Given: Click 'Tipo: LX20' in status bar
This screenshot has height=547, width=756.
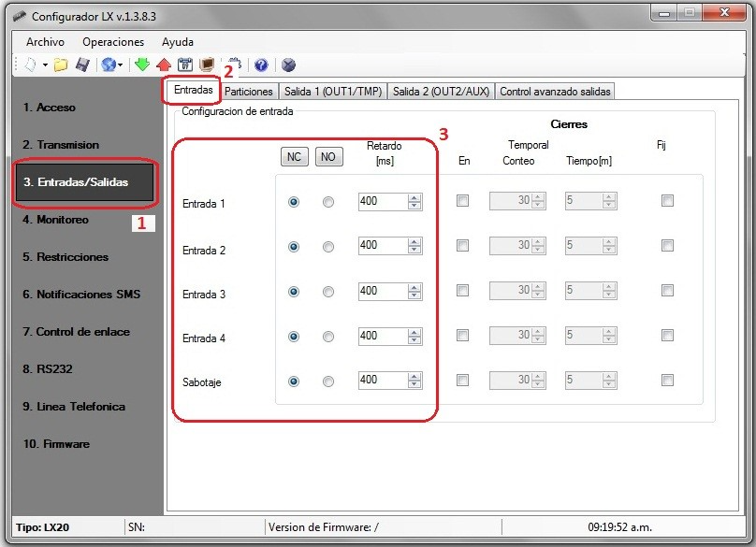Looking at the screenshot, I should (x=42, y=527).
